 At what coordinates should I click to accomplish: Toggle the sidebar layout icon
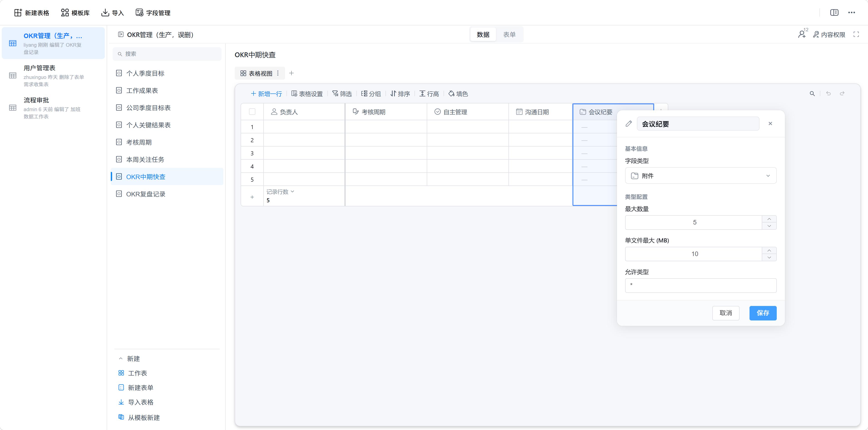pyautogui.click(x=834, y=12)
